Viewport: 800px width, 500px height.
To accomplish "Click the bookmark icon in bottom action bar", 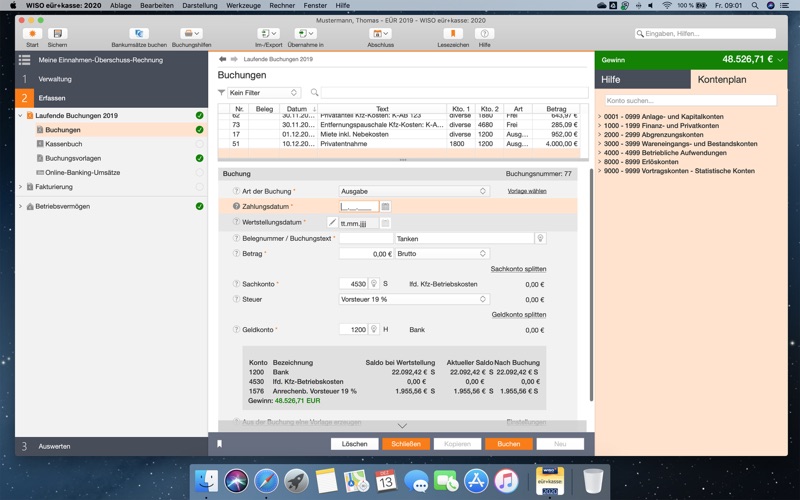I will [x=219, y=444].
